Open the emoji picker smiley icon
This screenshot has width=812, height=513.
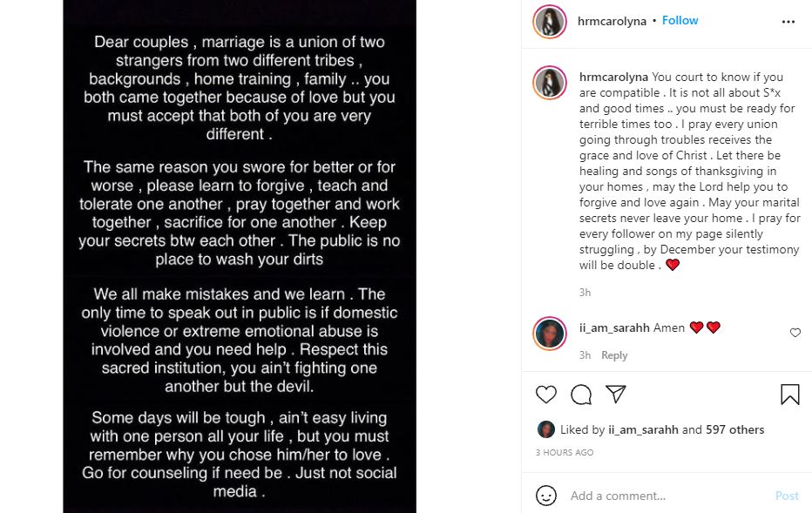tap(546, 496)
